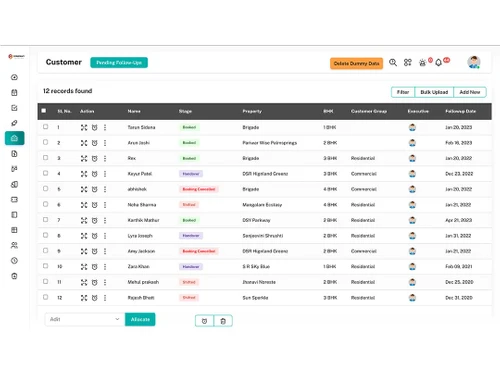This screenshot has width=500, height=375.
Task: Check the checkbox for row 3
Action: 45,158
